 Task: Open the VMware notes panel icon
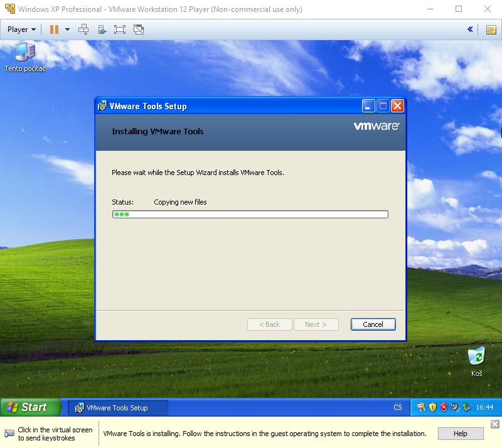click(491, 29)
